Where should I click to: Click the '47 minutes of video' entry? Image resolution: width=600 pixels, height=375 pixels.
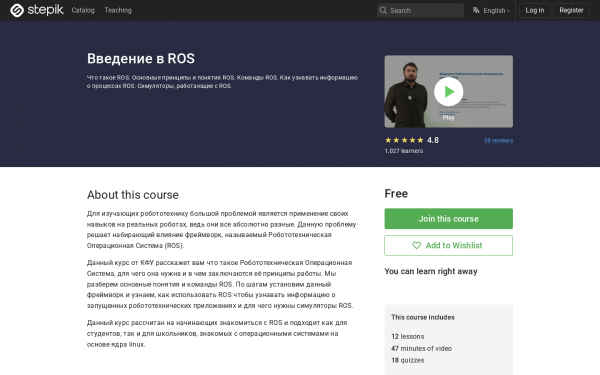(x=421, y=348)
